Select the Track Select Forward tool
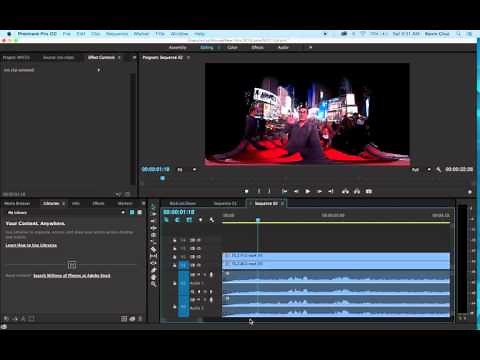Viewport: 480px width, 360px height. [153, 214]
